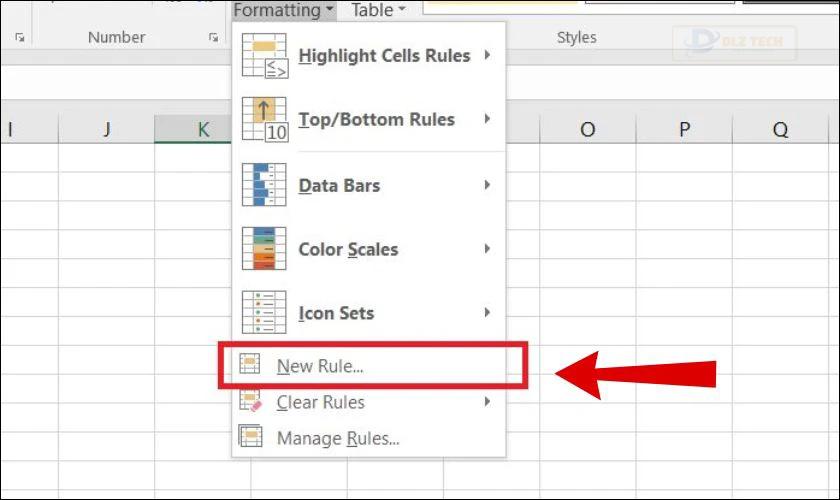This screenshot has height=500, width=840.
Task: Select the Manage Rules... menu entry
Action: coord(338,438)
